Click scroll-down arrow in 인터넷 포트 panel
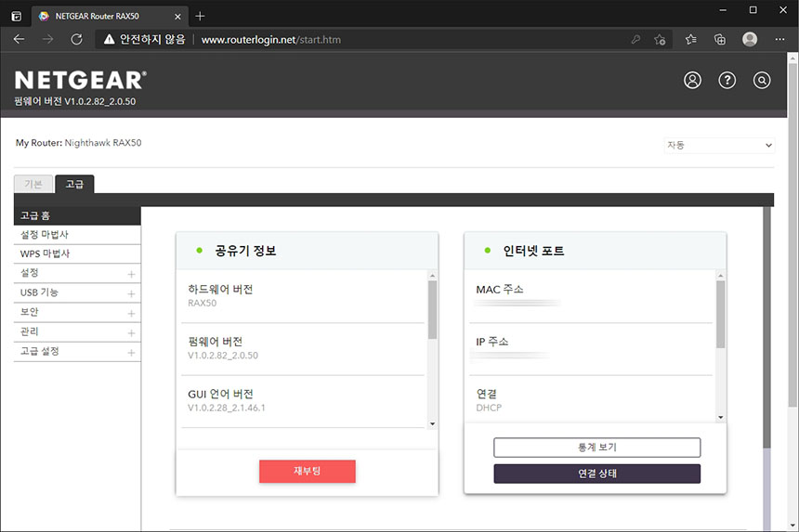Screen dimensions: 799x532 tap(721, 418)
